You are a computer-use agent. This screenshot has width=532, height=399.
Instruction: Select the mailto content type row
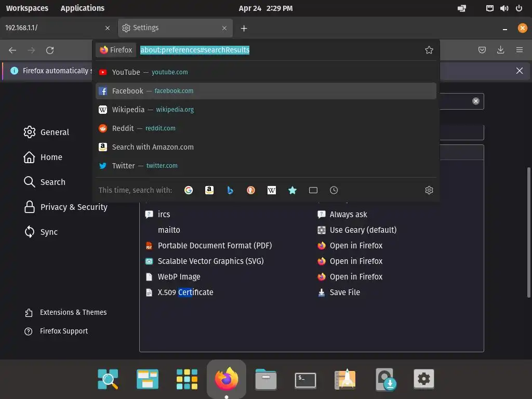coord(312,230)
